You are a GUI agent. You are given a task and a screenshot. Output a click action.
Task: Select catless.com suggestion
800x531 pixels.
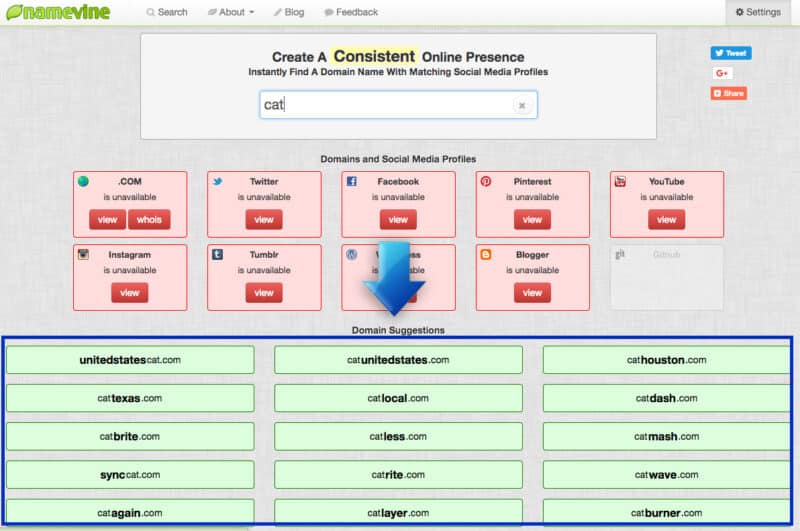coord(398,437)
